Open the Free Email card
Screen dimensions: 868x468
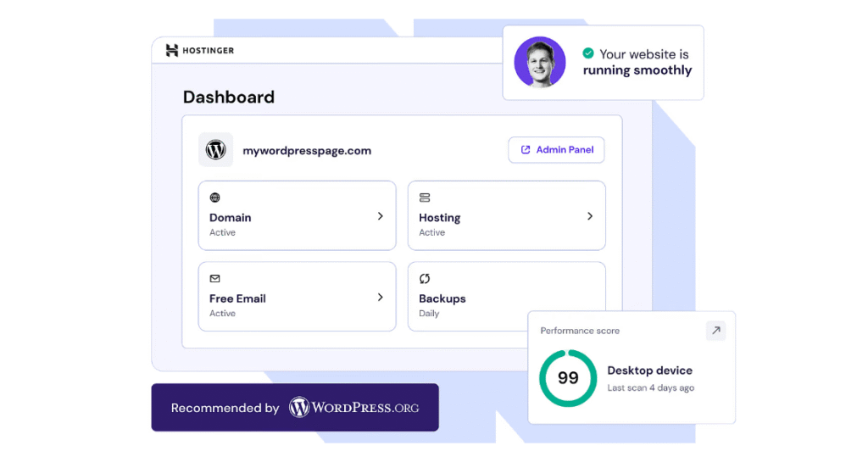click(x=298, y=296)
